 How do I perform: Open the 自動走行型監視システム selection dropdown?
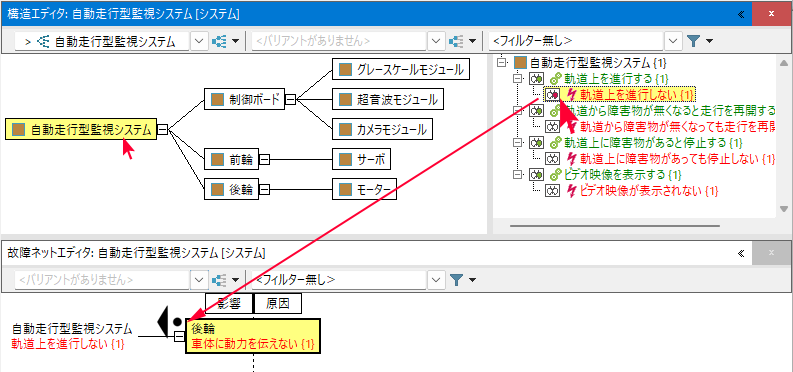(199, 41)
